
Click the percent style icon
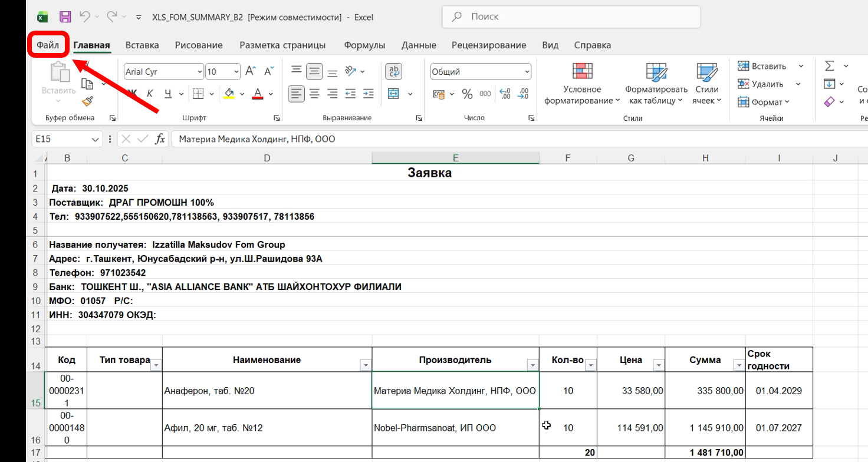coord(468,94)
